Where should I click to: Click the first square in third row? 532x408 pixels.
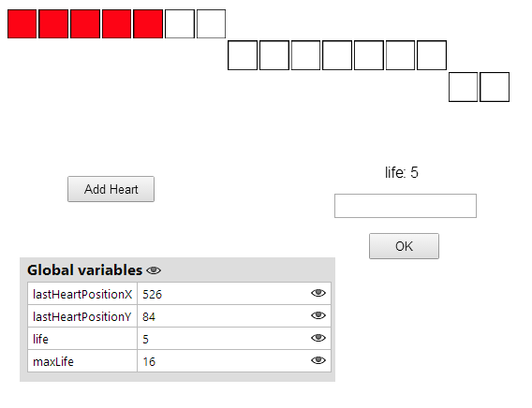[463, 87]
